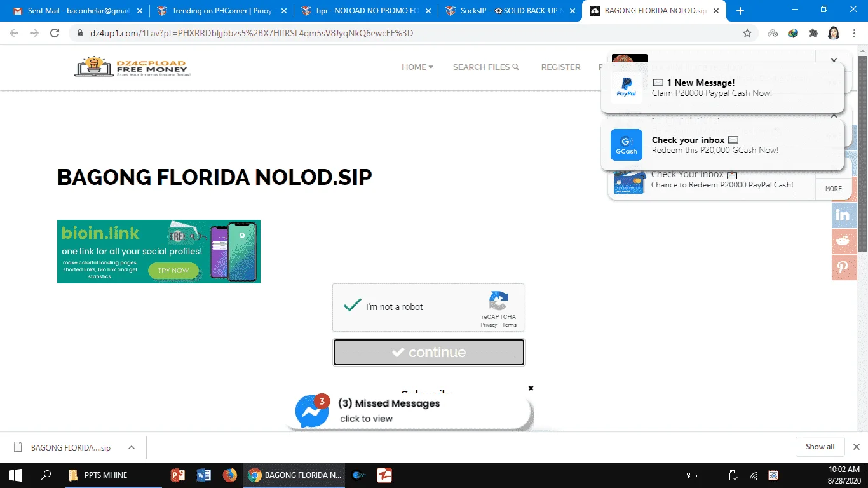Open the Extensions puzzle-piece icon
Screen dimensions: 868x488
pyautogui.click(x=813, y=33)
